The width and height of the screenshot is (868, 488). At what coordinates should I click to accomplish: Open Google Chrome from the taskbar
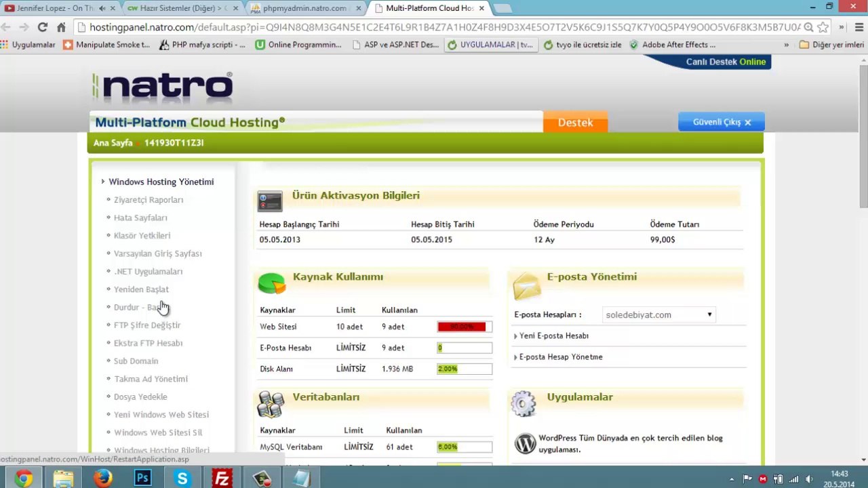click(x=23, y=479)
